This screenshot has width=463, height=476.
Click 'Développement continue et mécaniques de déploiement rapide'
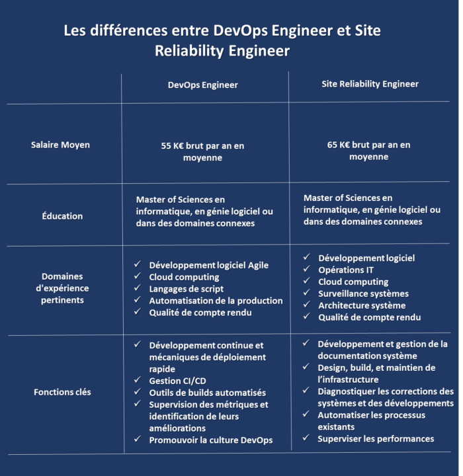[208, 357]
